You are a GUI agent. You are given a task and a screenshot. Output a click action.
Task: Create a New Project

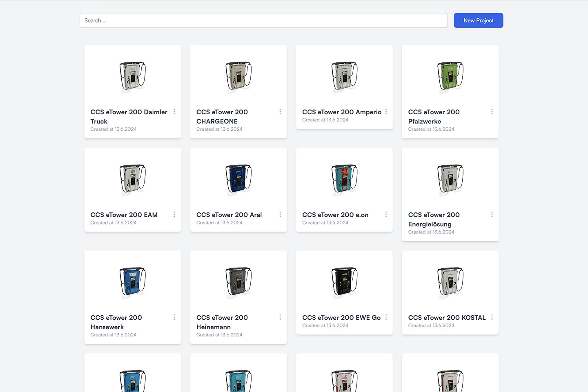[479, 20]
